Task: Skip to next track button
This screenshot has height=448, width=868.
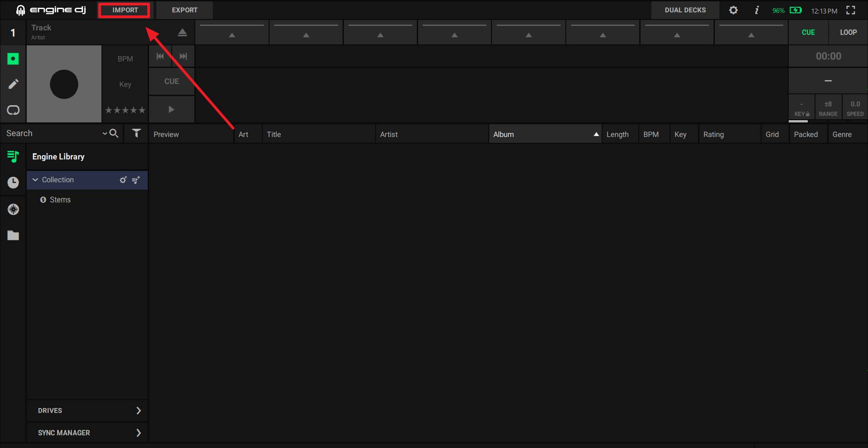Action: pyautogui.click(x=183, y=56)
